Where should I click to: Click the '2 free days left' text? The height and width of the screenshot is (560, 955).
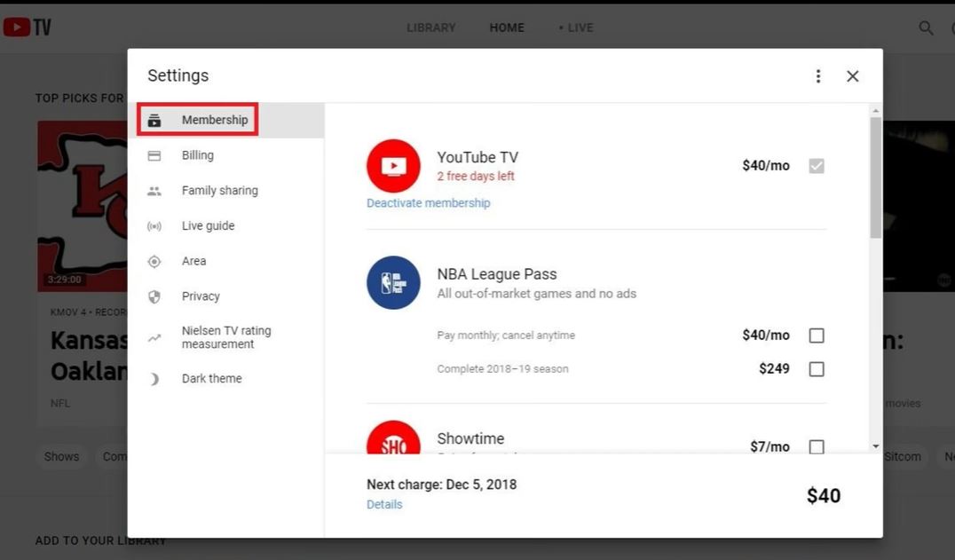tap(476, 177)
